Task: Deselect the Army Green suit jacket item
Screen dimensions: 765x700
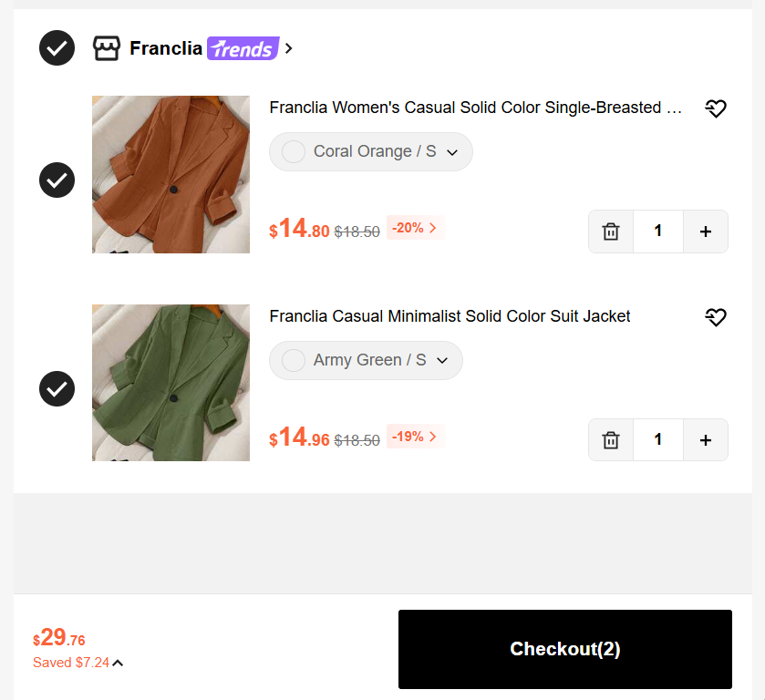Action: tap(57, 389)
